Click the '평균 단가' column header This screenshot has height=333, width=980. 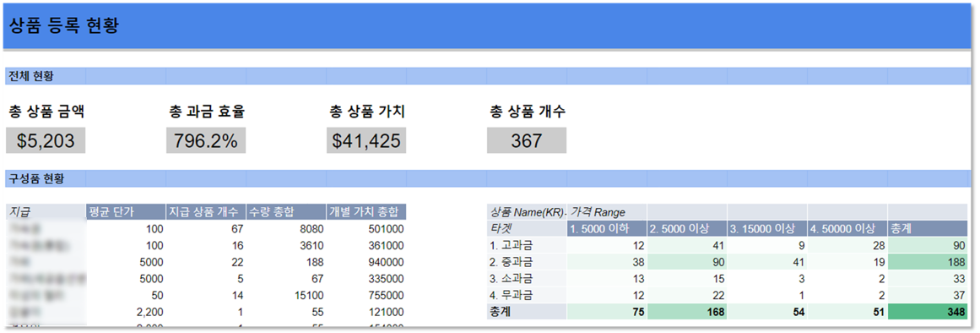click(x=126, y=211)
